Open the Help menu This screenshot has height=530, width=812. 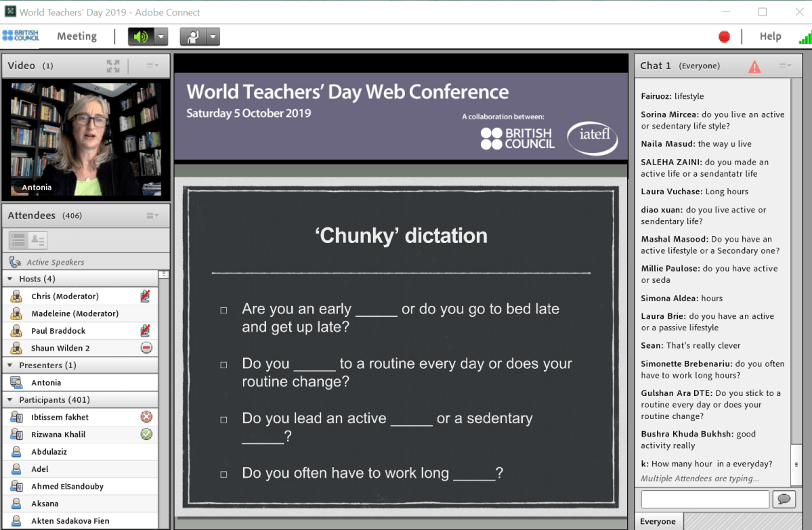click(770, 37)
